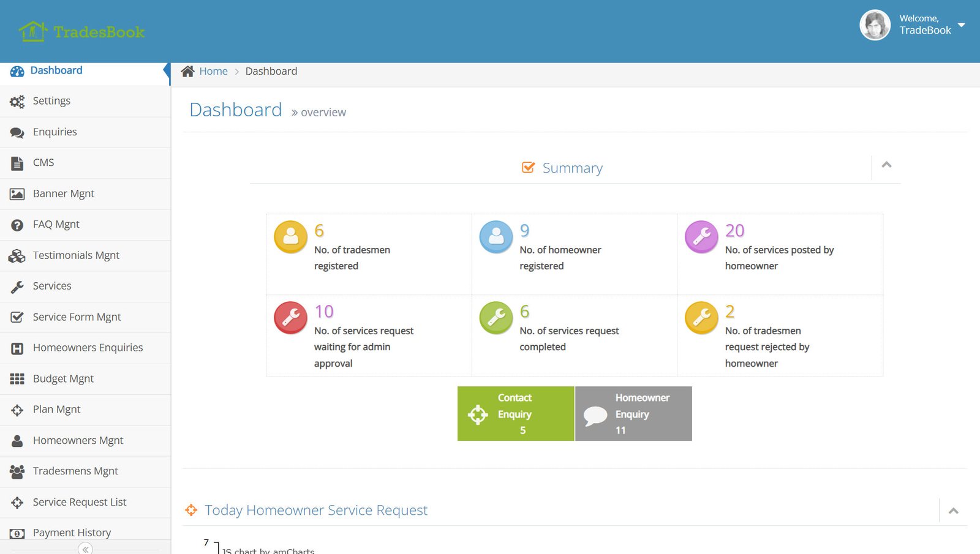
Task: Click the Banner Mgnt picture icon
Action: point(17,194)
